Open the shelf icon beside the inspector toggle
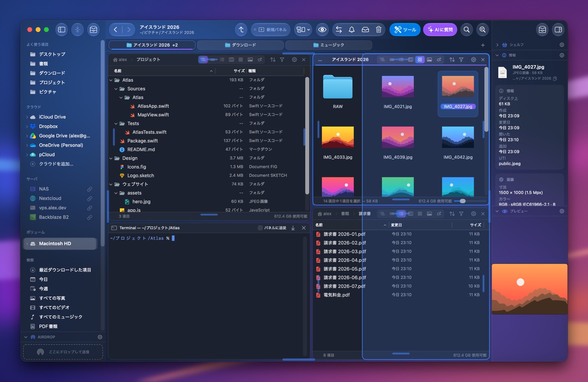 click(x=542, y=30)
